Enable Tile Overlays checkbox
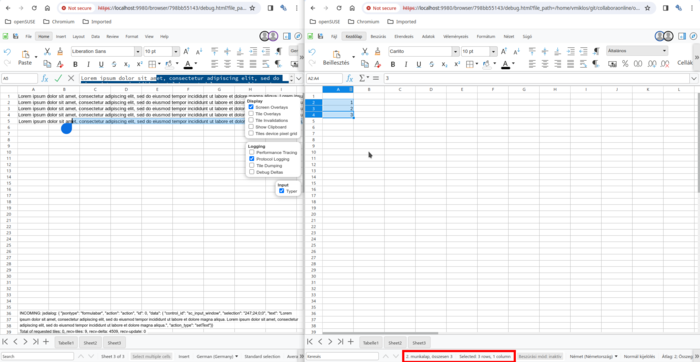Viewport: 700px width, 362px height. [x=251, y=114]
